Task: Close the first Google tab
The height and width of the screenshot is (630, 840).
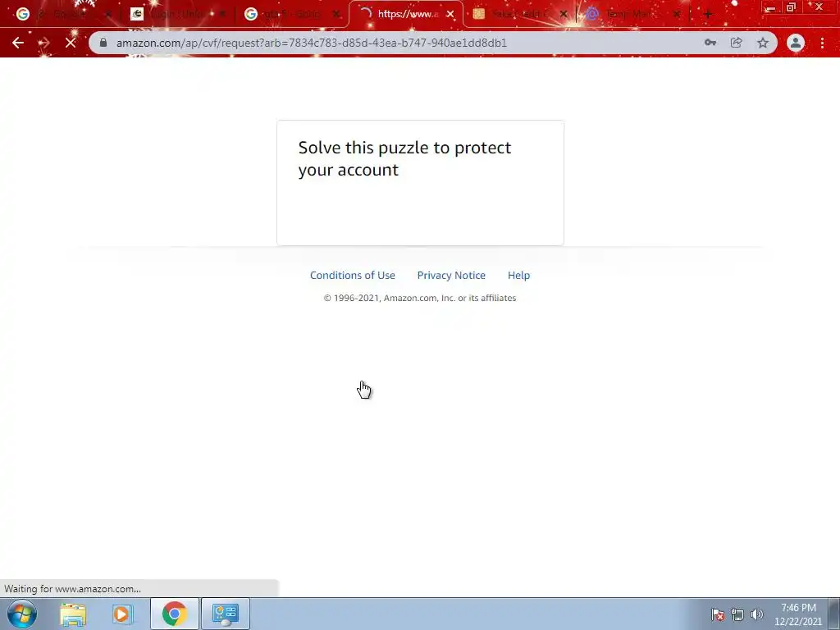Action: 108,15
